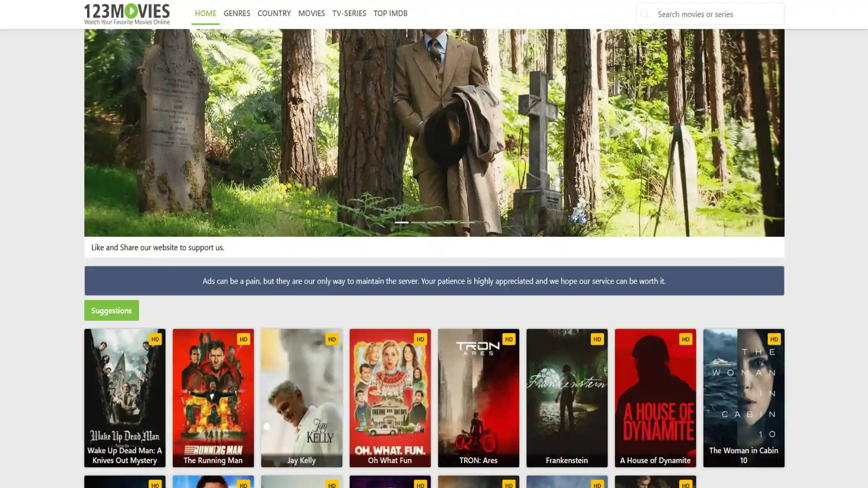868x488 pixels.
Task: Open the COUNTRY menu
Action: [x=274, y=13]
